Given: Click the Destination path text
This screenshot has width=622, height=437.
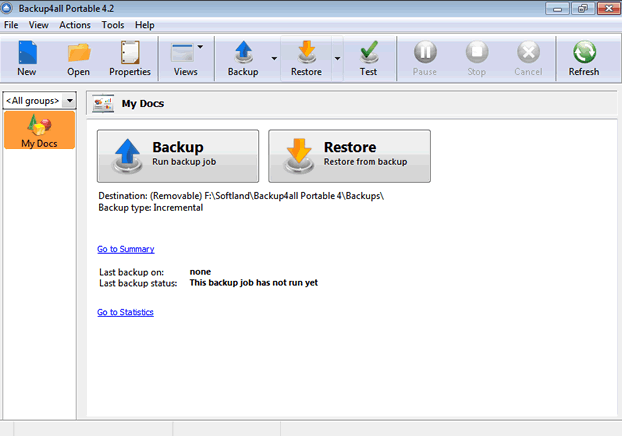Looking at the screenshot, I should click(241, 196).
